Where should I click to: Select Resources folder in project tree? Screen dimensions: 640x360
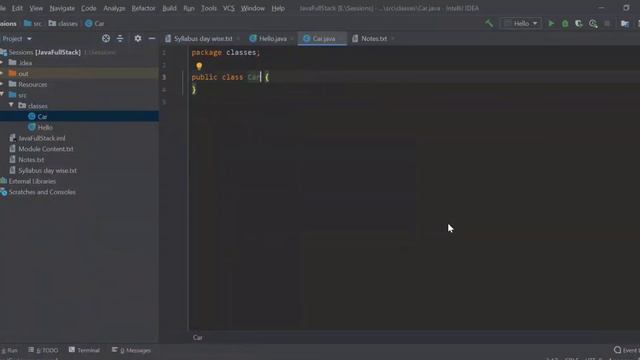(33, 84)
